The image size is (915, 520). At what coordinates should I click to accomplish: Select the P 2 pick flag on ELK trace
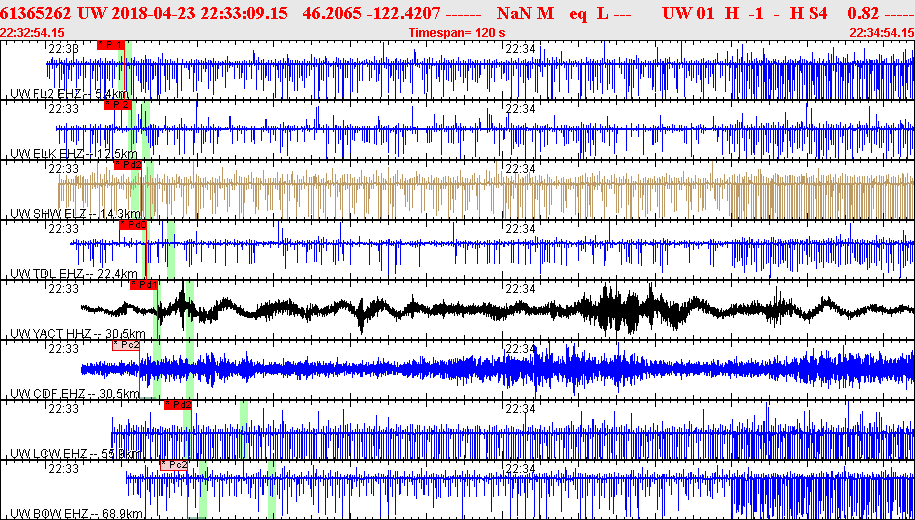[x=118, y=105]
